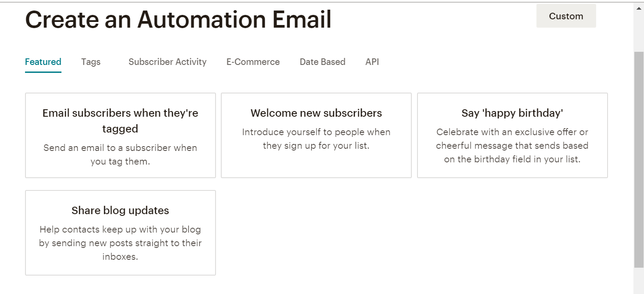Open the Date Based tab
The width and height of the screenshot is (644, 294).
point(322,62)
